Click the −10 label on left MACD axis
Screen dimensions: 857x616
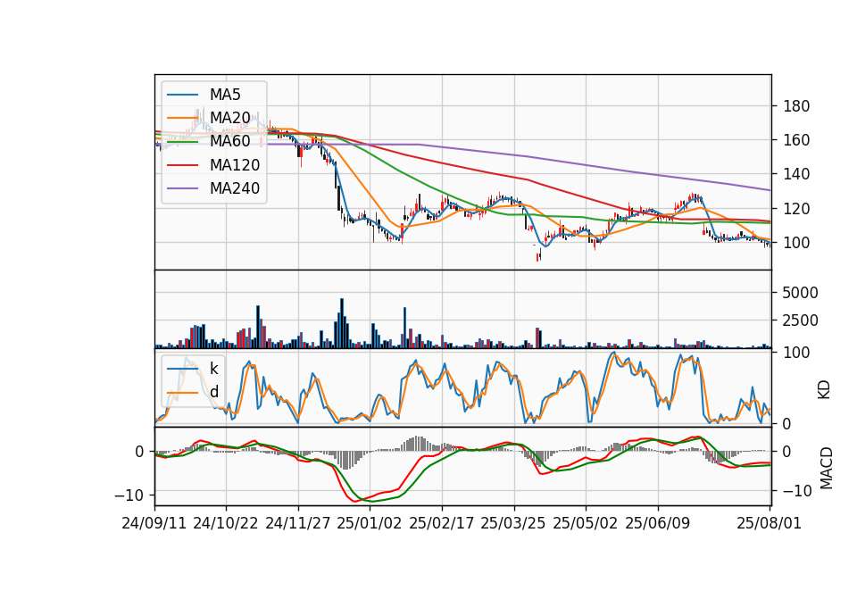129,495
